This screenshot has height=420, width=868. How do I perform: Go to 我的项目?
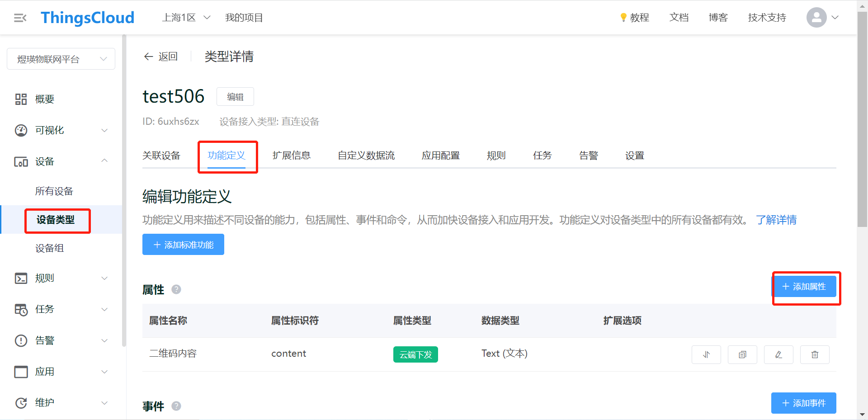244,18
